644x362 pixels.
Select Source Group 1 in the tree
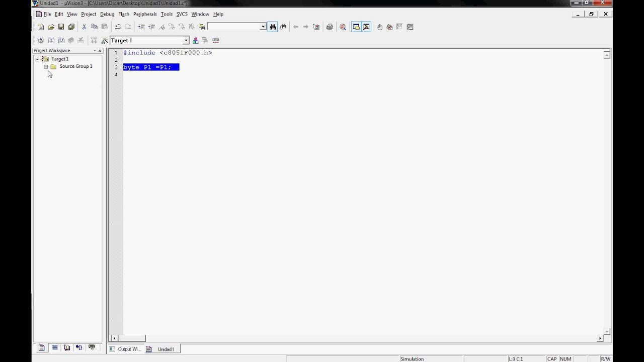pyautogui.click(x=76, y=66)
